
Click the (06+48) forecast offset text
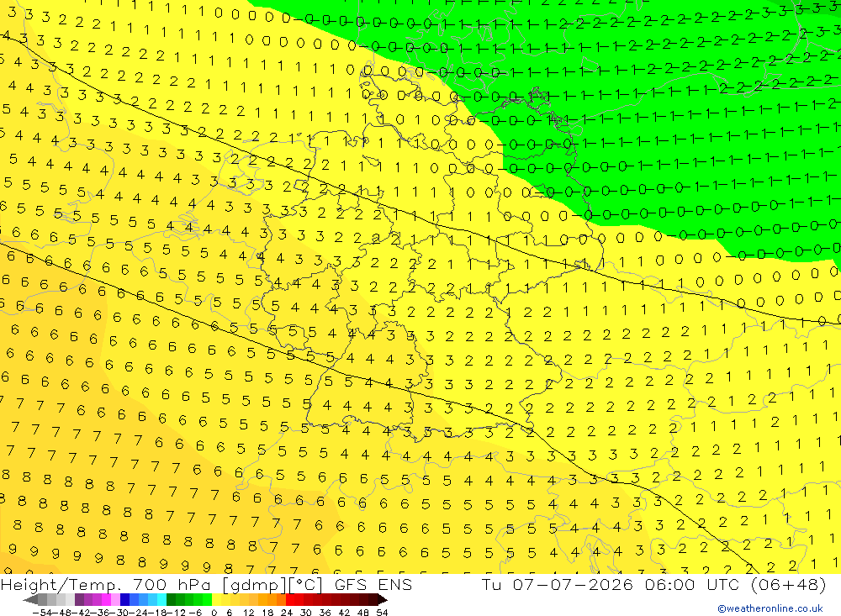point(789,584)
